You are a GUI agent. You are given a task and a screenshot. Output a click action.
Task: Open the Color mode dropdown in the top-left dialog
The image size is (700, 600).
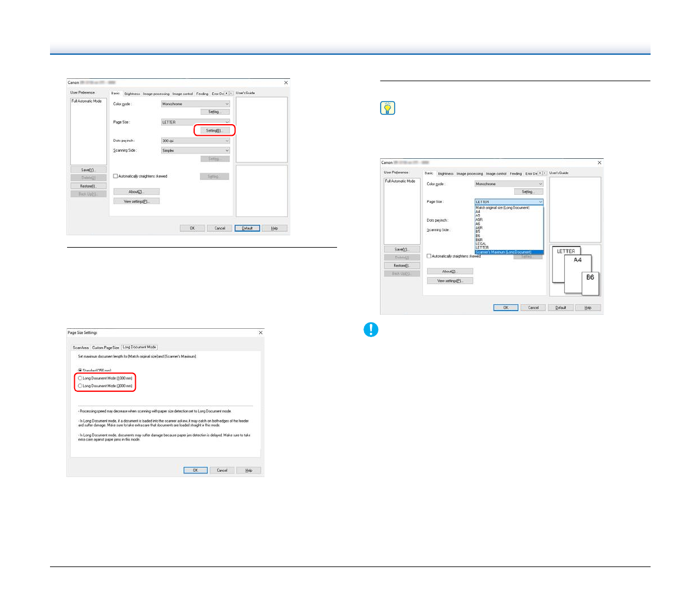click(x=195, y=104)
